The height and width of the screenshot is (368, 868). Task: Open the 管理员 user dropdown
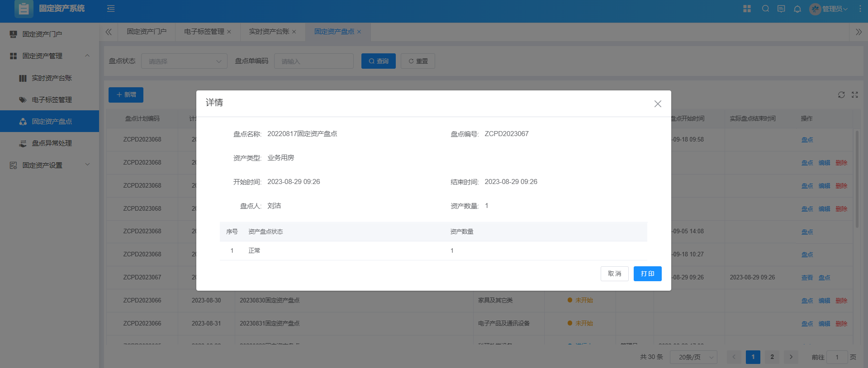(829, 9)
